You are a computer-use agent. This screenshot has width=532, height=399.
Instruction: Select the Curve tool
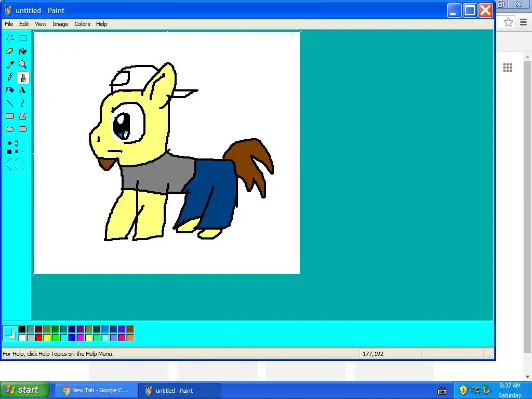[x=23, y=103]
